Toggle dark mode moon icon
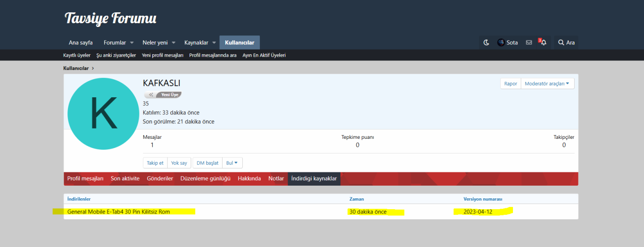 (x=487, y=43)
